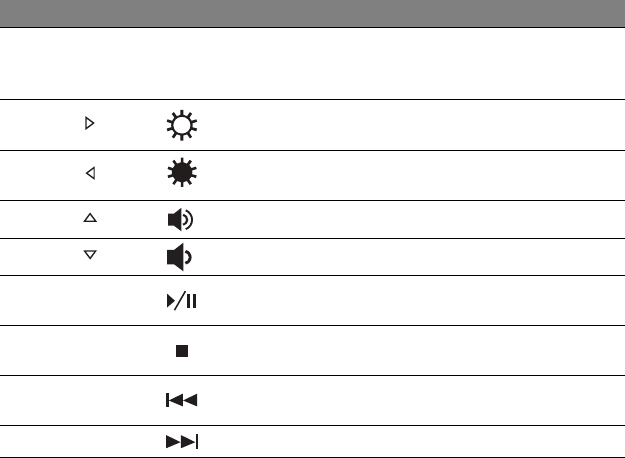
Task: Click the blank cell left of stop icon
Action: (x=89, y=350)
